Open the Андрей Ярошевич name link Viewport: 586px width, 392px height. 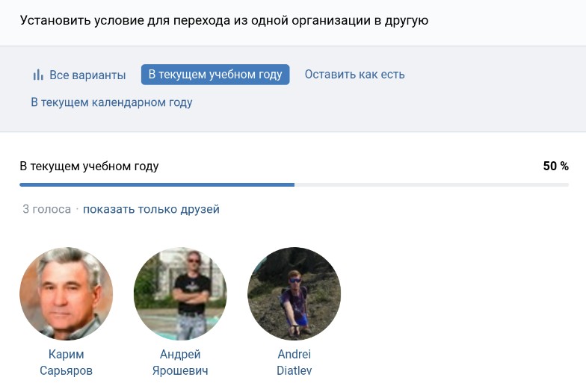(180, 362)
